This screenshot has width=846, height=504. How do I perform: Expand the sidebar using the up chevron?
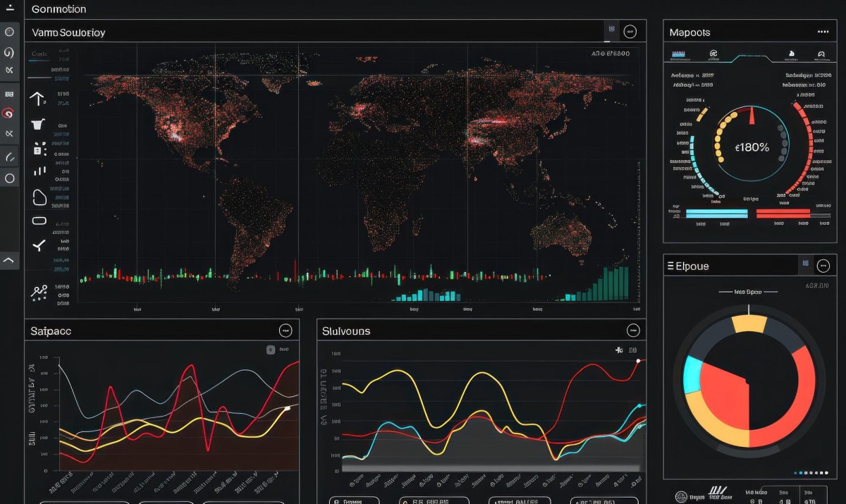click(9, 261)
